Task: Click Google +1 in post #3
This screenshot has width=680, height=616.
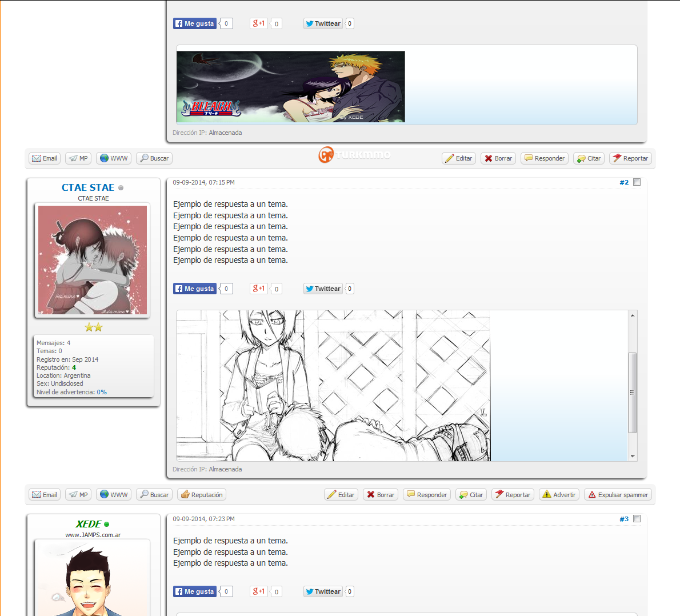Action: (x=258, y=591)
